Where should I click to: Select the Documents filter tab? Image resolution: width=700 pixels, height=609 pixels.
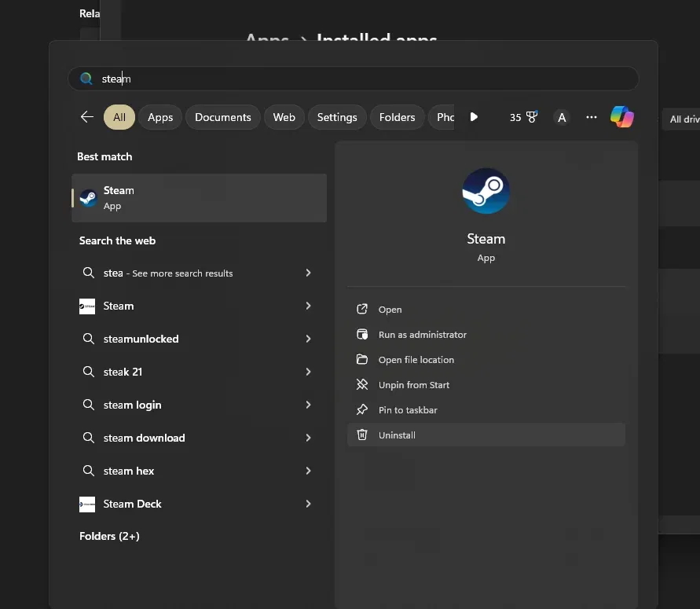pyautogui.click(x=223, y=117)
